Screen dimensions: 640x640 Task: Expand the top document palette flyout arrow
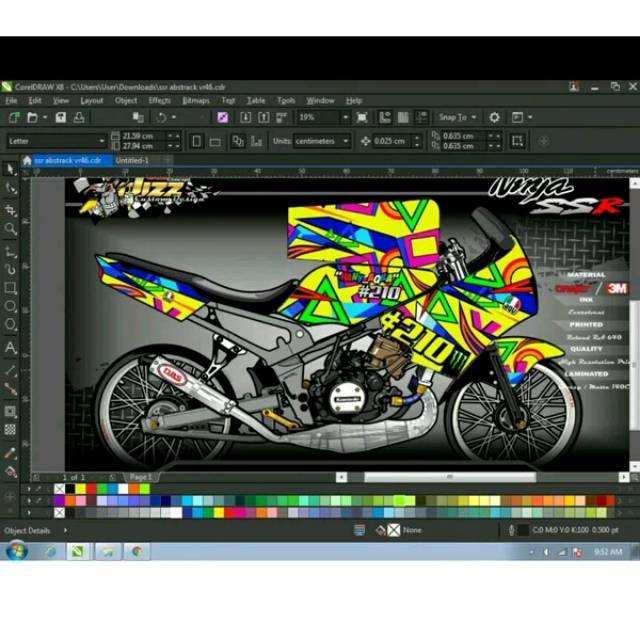coord(29,489)
